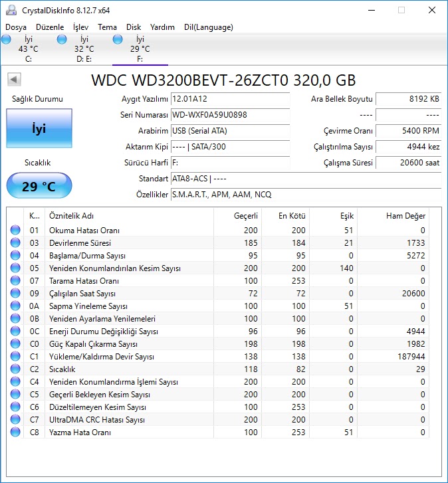Viewport: 448px width, 483px height.
Task: Select the Okuma Hatası Oranı row
Action: coord(218,230)
